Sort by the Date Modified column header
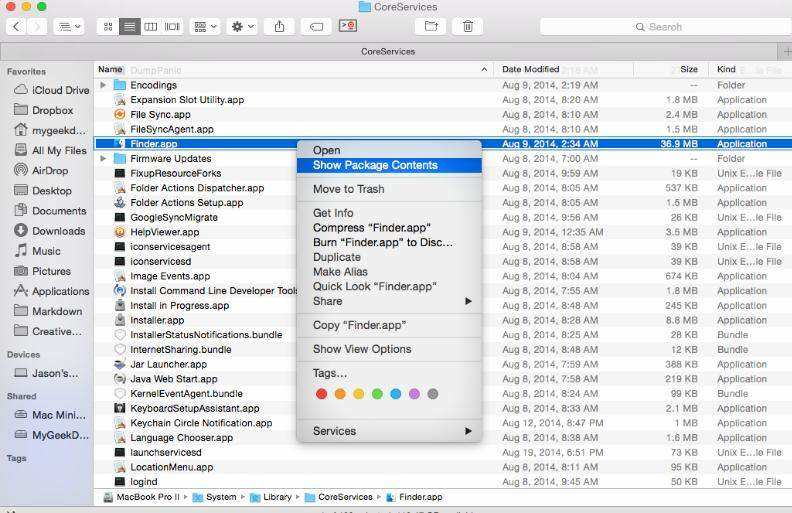 pyautogui.click(x=563, y=69)
